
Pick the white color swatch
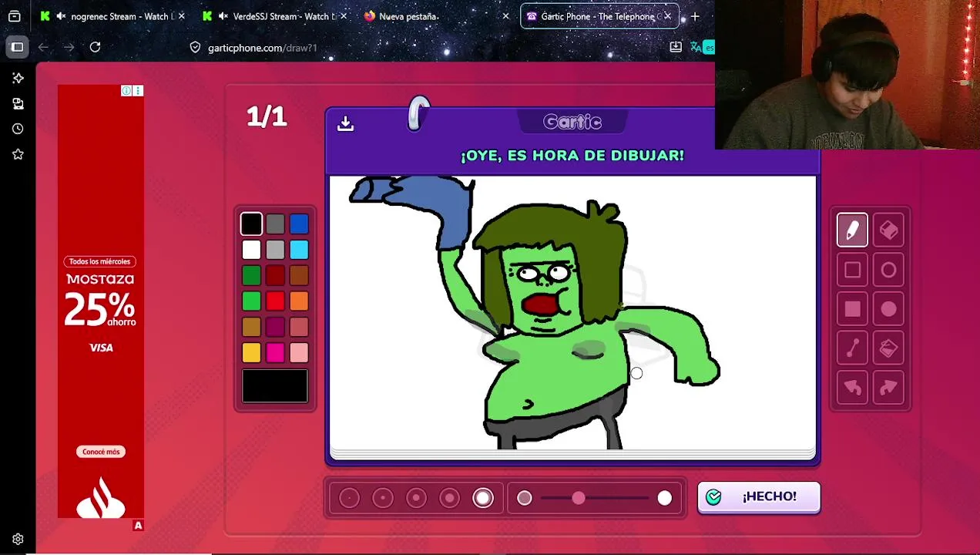coord(251,250)
